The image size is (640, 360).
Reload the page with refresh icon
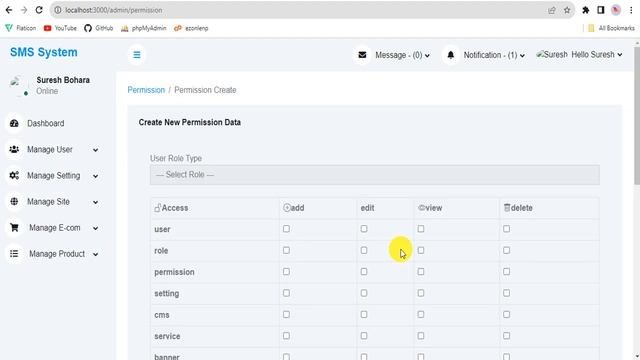(x=39, y=10)
